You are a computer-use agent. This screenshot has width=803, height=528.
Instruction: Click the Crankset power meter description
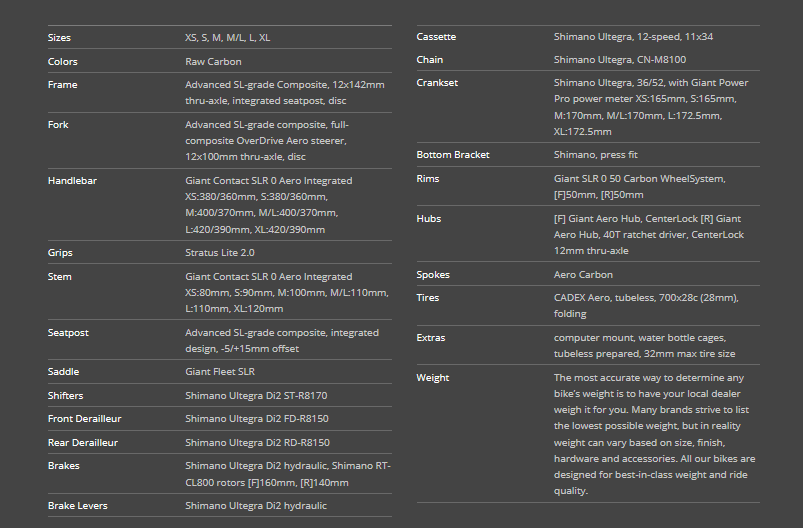coord(651,107)
